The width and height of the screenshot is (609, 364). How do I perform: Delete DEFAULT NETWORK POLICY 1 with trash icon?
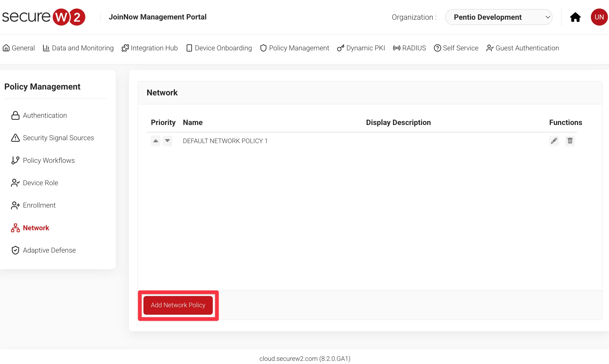click(570, 141)
